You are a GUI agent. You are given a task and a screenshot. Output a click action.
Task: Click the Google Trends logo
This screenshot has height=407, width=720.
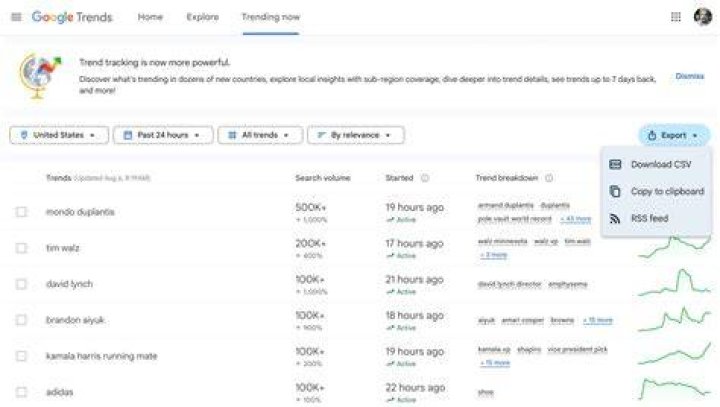point(72,17)
